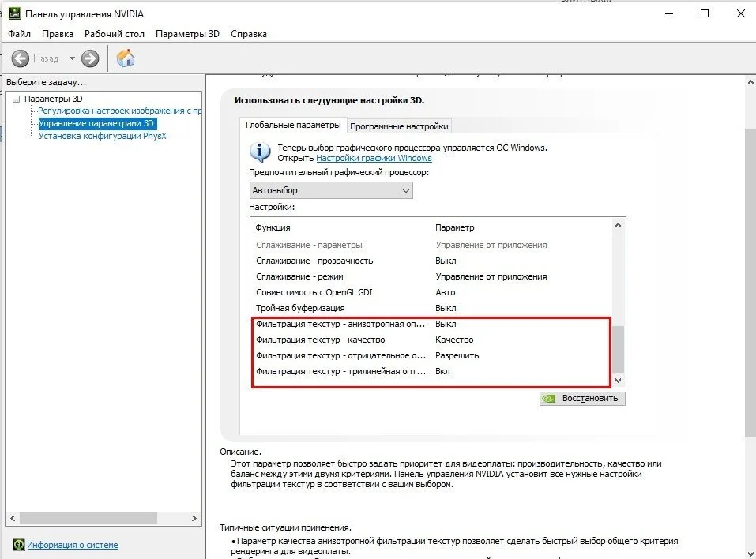Select Фильтрация текстур - отрицательное row
This screenshot has height=559, width=756.
(431, 355)
